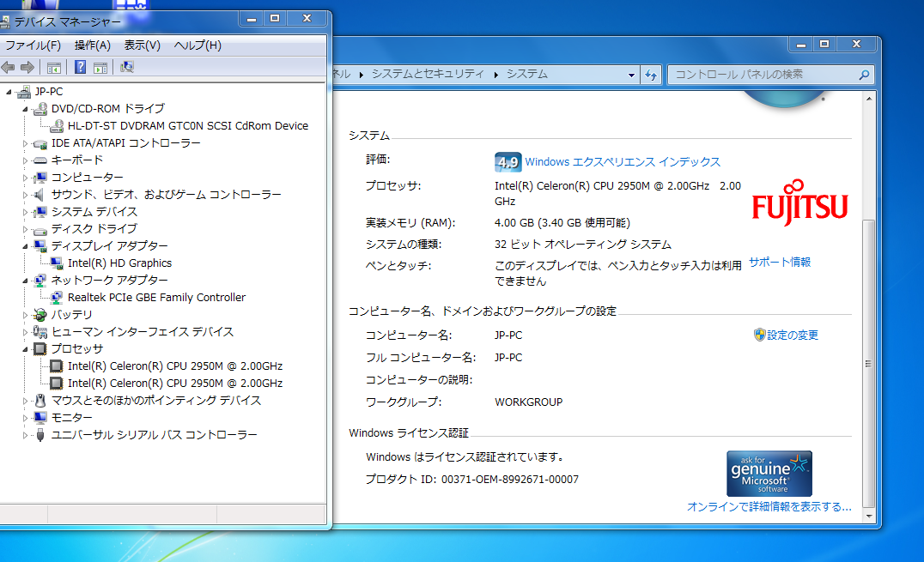The height and width of the screenshot is (562, 924).
Task: Collapse the DVD/CD-ROM ドライブ node
Action: (x=26, y=109)
